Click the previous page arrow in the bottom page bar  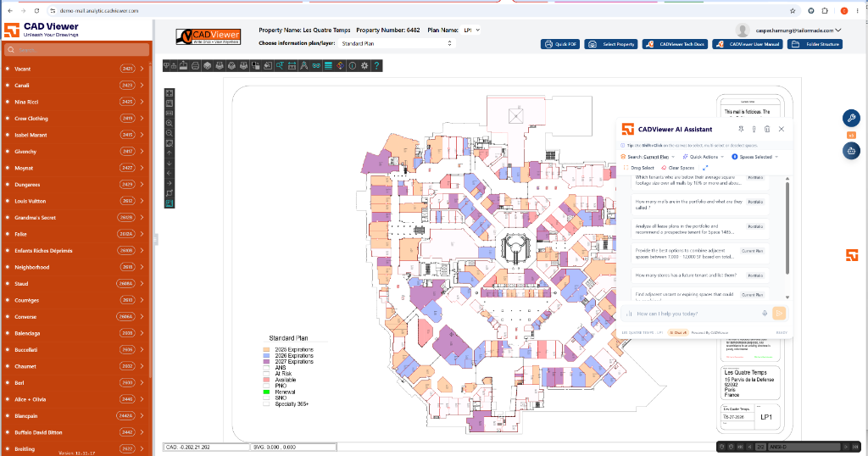[x=749, y=447]
